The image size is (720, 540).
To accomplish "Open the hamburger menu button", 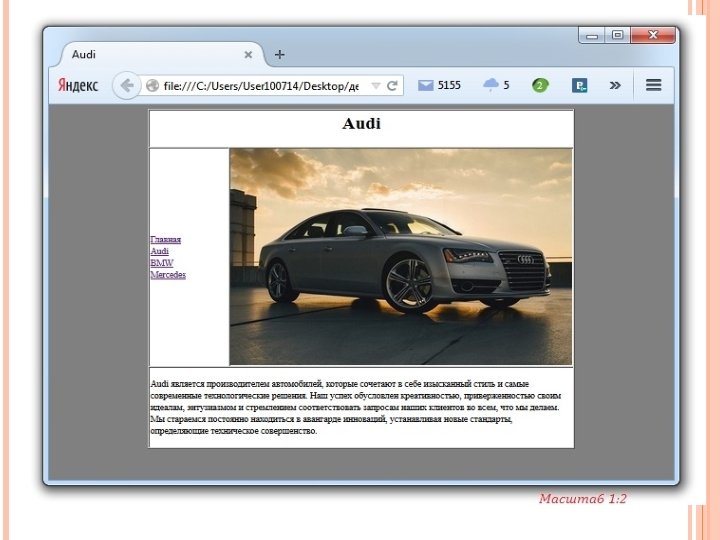I will click(653, 85).
